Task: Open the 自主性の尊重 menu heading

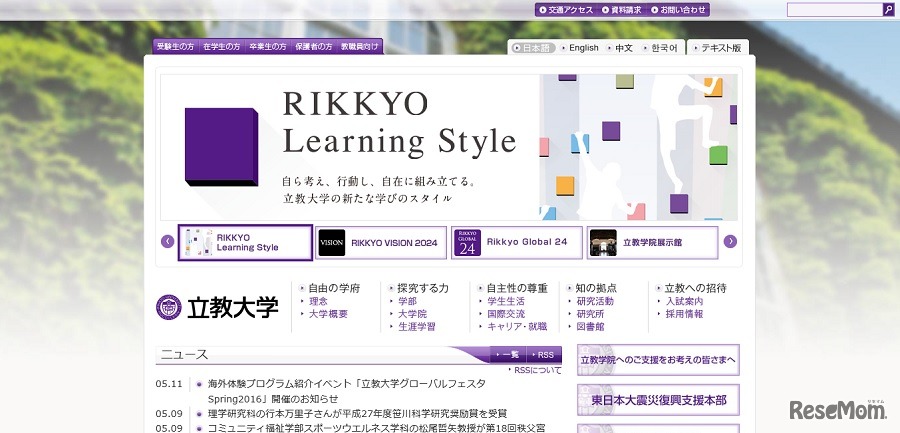Action: click(517, 288)
